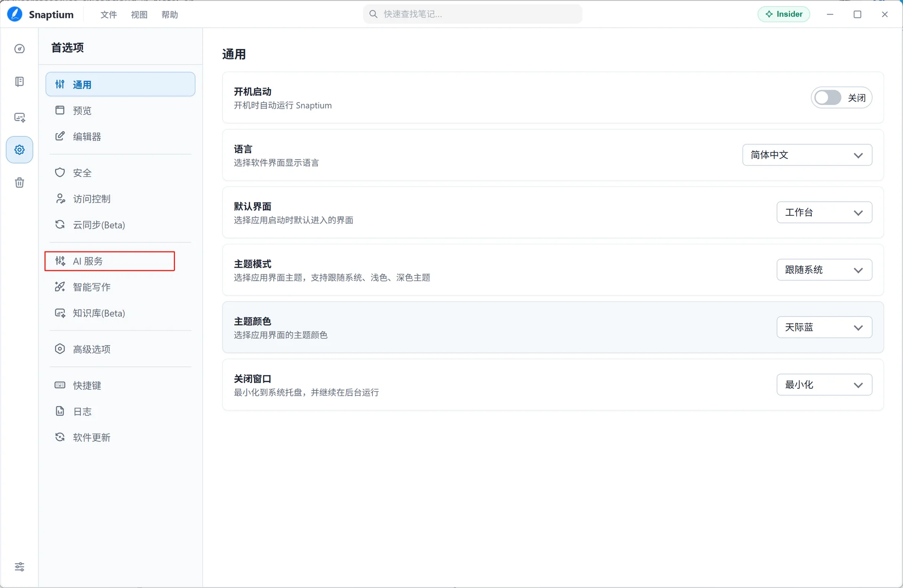Click the 选择软件界面显示语言 description
This screenshot has height=588, width=903.
276,163
